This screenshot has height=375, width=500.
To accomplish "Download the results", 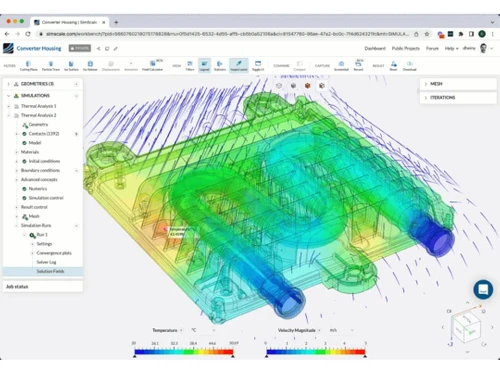I will coord(410,65).
